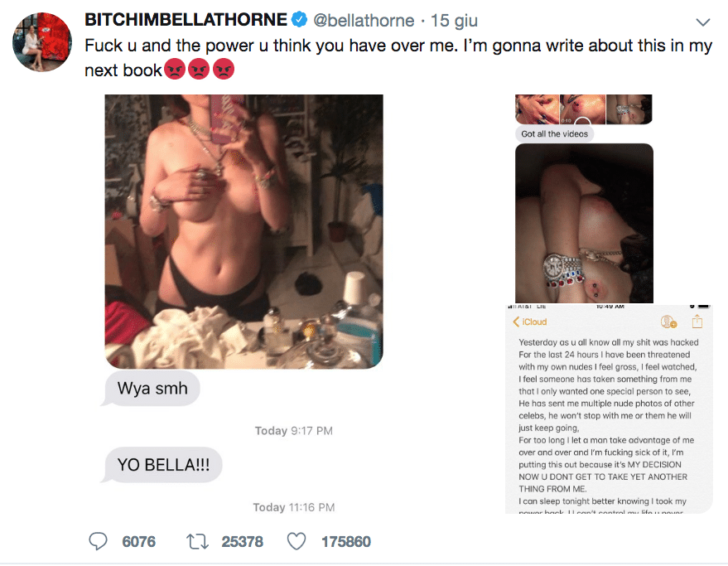Tap the share icon in the notes screenshot
The height and width of the screenshot is (566, 728).
[697, 322]
